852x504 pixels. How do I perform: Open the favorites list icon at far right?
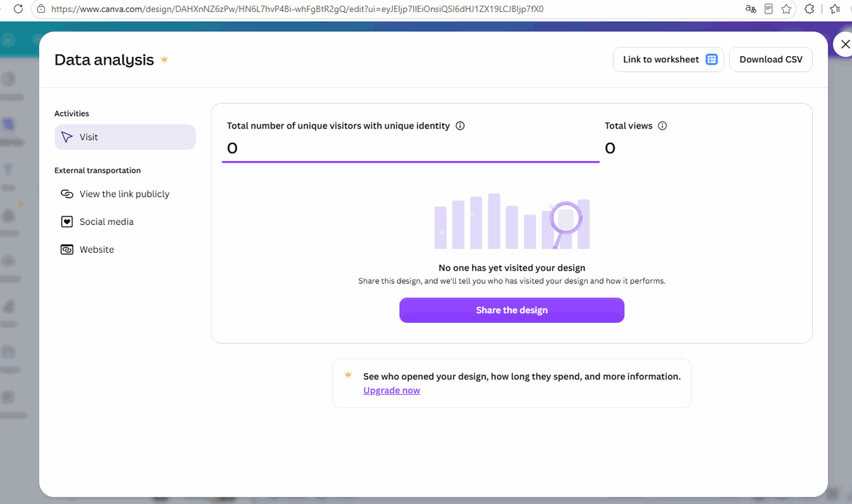836,9
